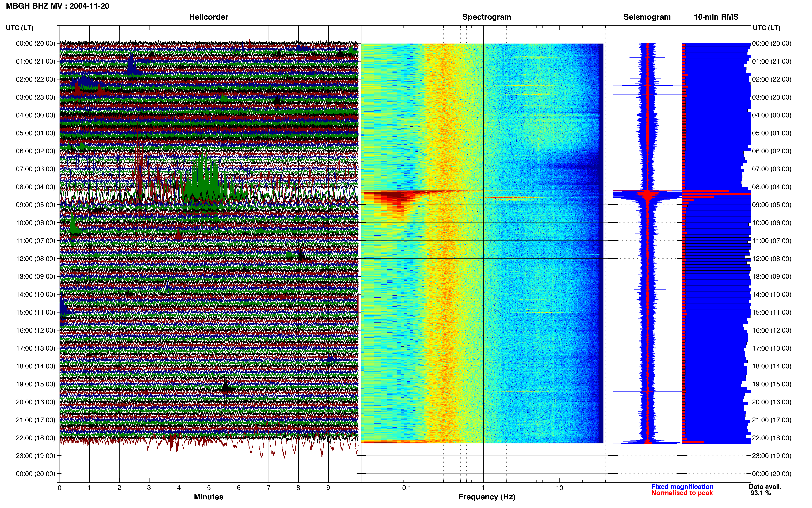Click left time label 04:00 (00:00)

click(36, 115)
